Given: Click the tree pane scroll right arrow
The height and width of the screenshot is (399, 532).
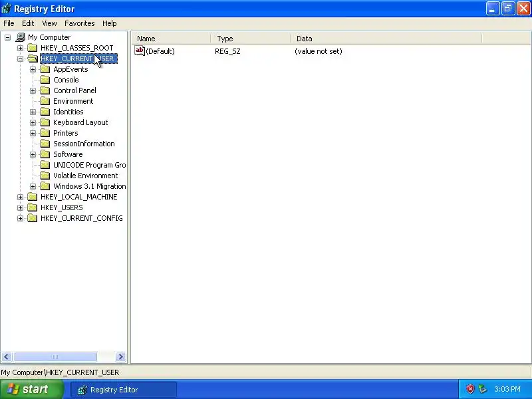Looking at the screenshot, I should [x=120, y=356].
